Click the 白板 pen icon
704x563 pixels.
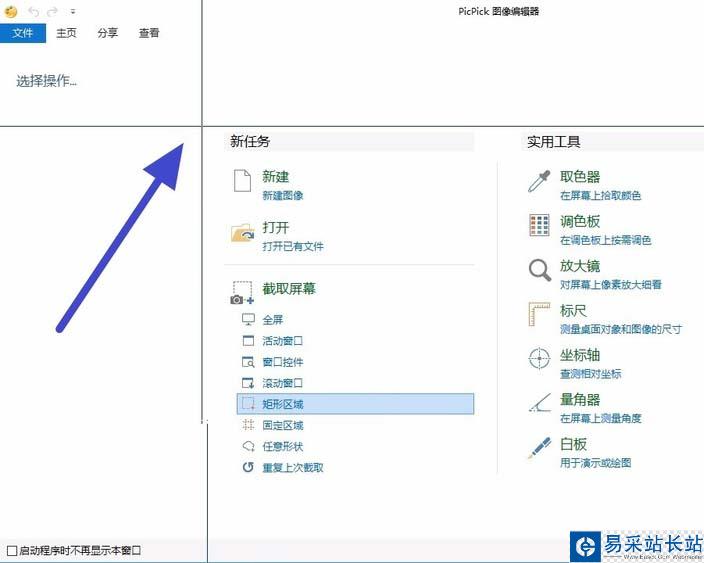[x=539, y=448]
